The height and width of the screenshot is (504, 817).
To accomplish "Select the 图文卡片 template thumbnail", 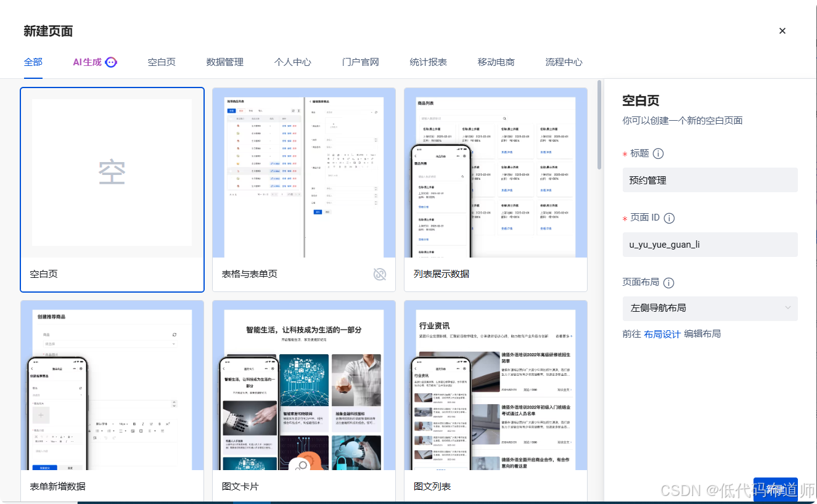I will click(x=304, y=385).
